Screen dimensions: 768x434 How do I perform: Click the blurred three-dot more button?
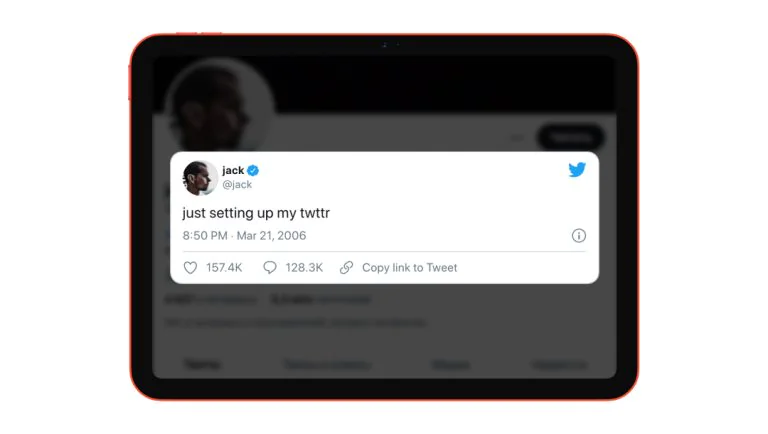pyautogui.click(x=517, y=138)
